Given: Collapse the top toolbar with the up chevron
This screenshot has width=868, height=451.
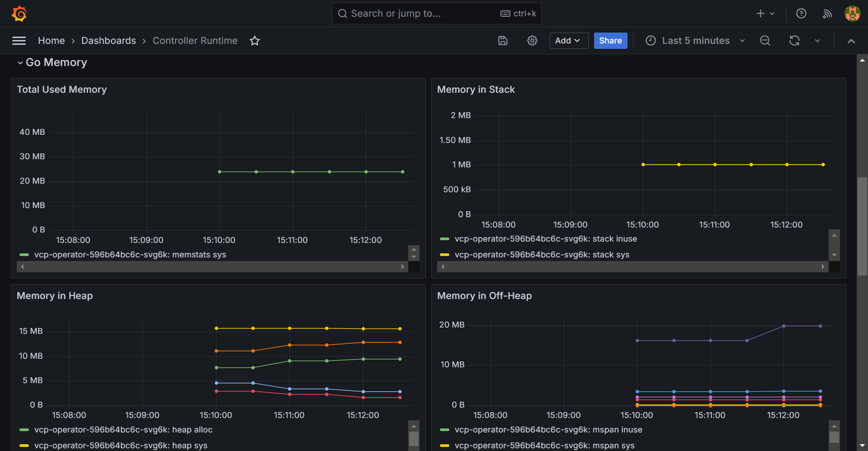Looking at the screenshot, I should [x=851, y=41].
